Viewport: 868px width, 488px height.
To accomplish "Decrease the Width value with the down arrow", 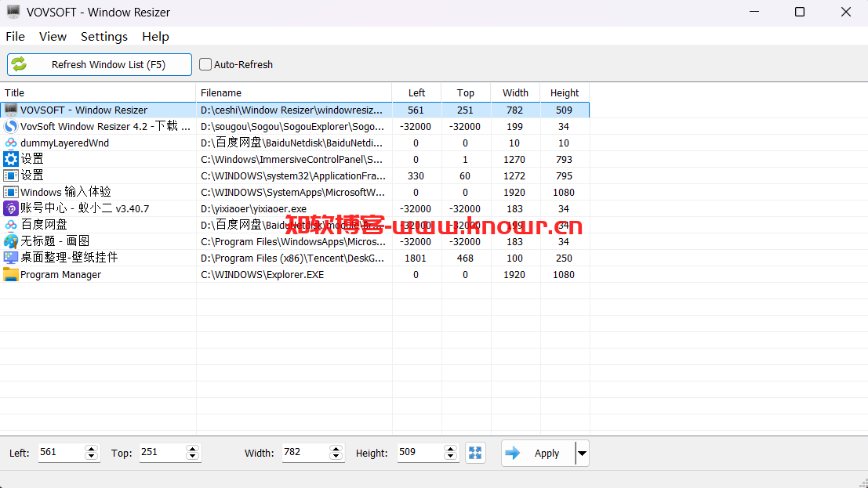I will 336,457.
